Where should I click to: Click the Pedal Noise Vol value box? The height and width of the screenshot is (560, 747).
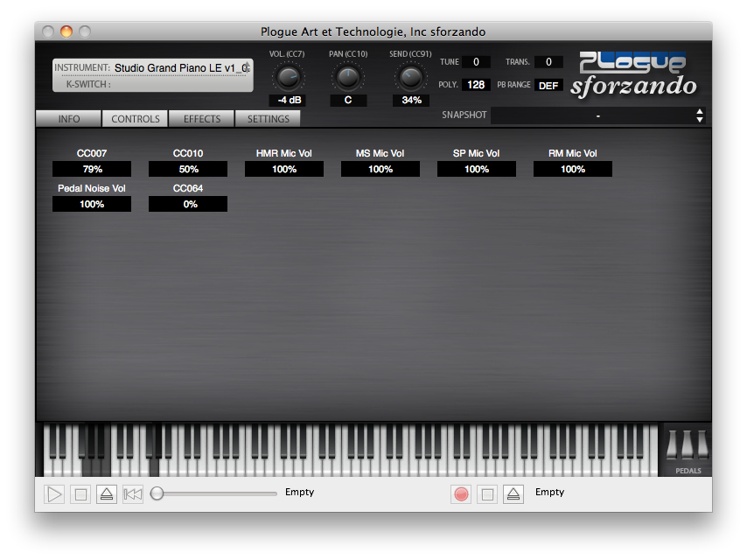tap(92, 204)
